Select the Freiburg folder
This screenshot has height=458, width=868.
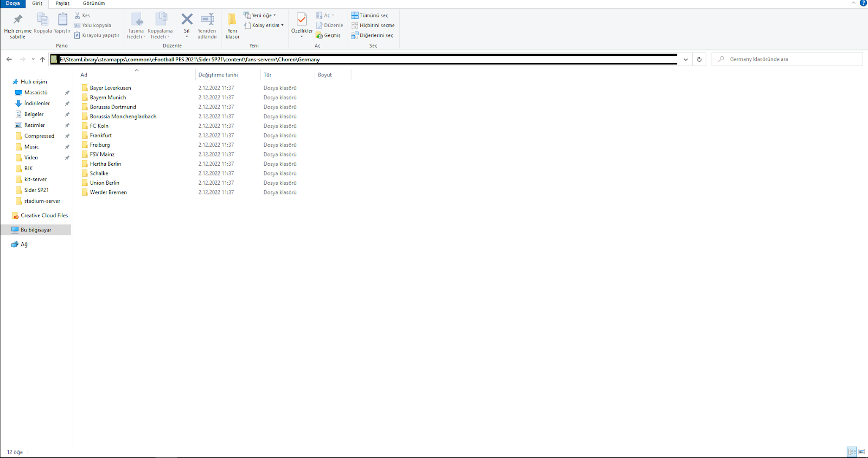click(x=100, y=145)
